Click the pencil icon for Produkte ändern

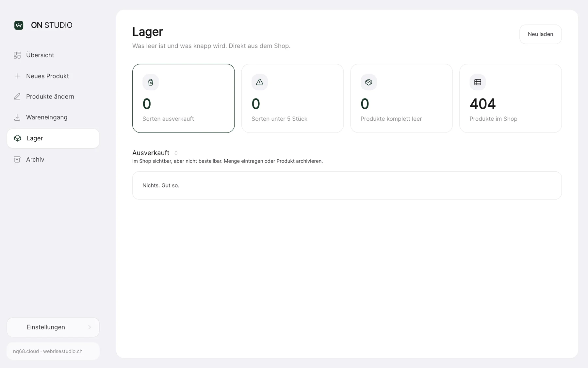tap(17, 96)
